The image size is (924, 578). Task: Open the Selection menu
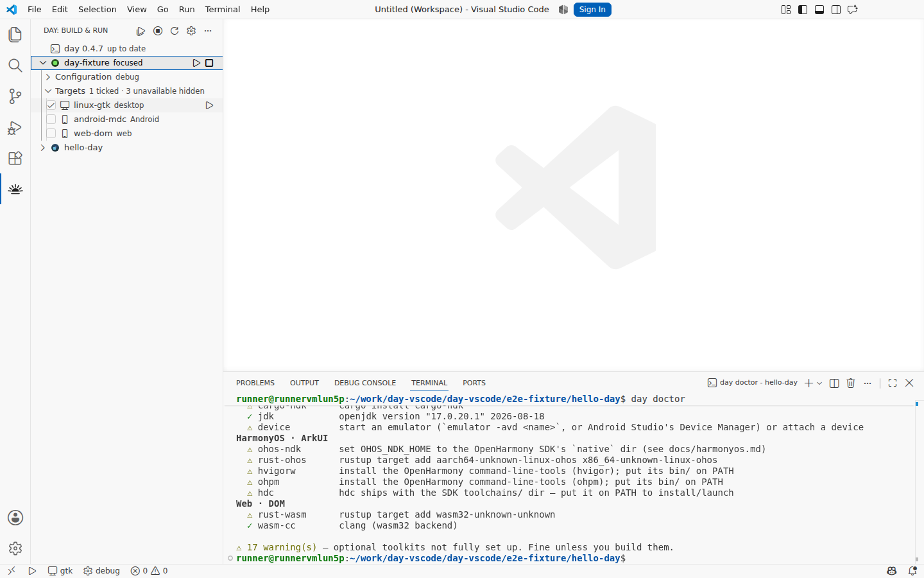pos(98,10)
